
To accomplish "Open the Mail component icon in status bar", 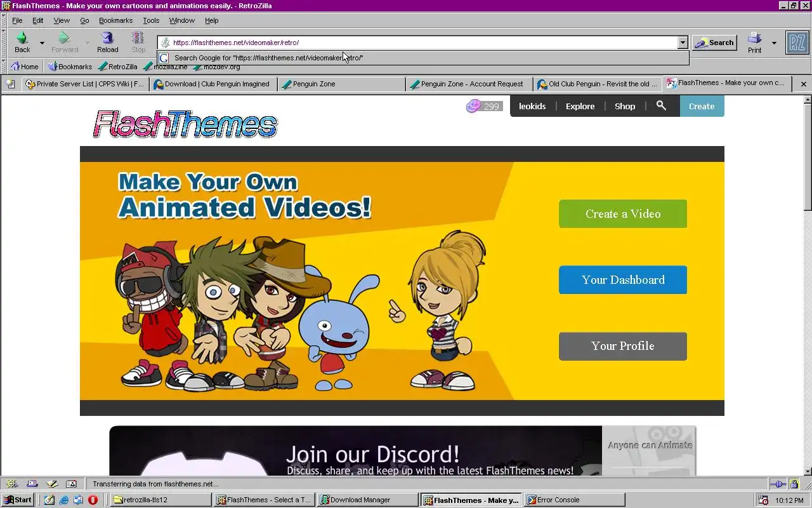I will [x=32, y=484].
